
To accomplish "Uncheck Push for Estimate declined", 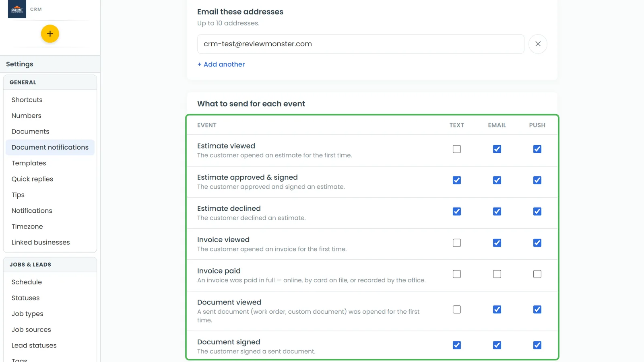I will [537, 212].
